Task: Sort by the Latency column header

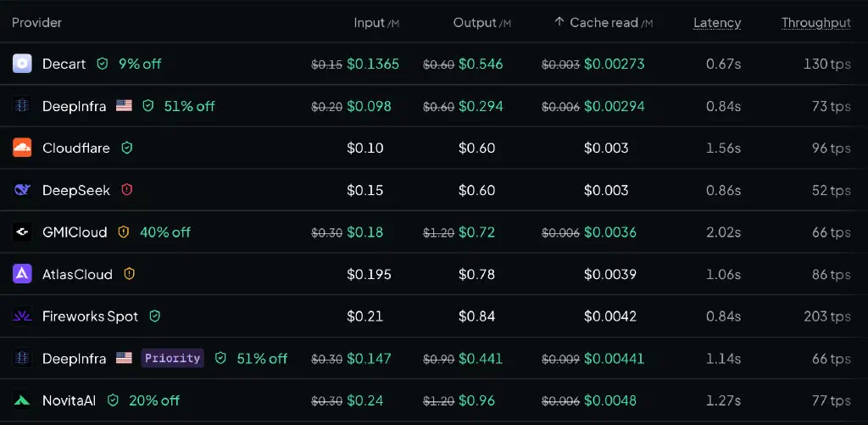Action: pyautogui.click(x=717, y=23)
